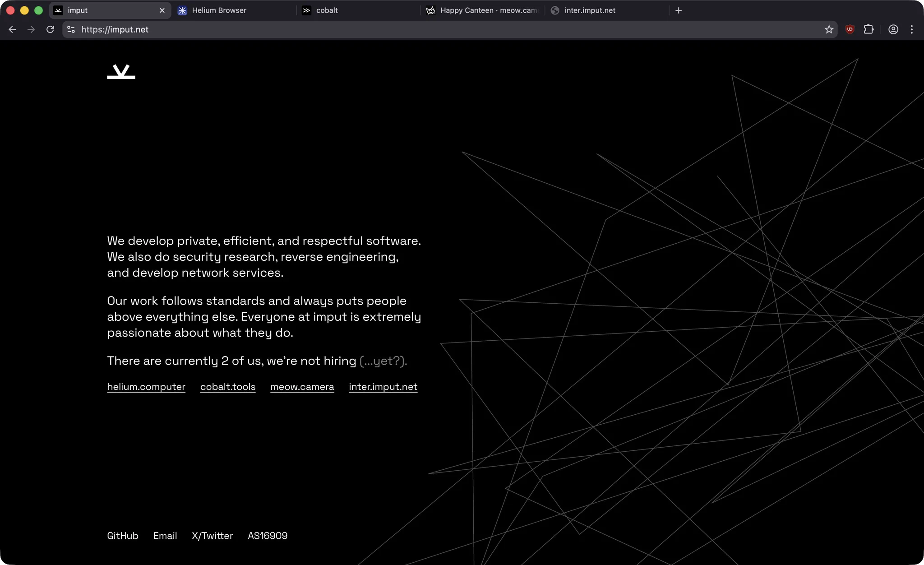Click the cobalt tab favicon
This screenshot has width=924, height=565.
[x=307, y=10]
